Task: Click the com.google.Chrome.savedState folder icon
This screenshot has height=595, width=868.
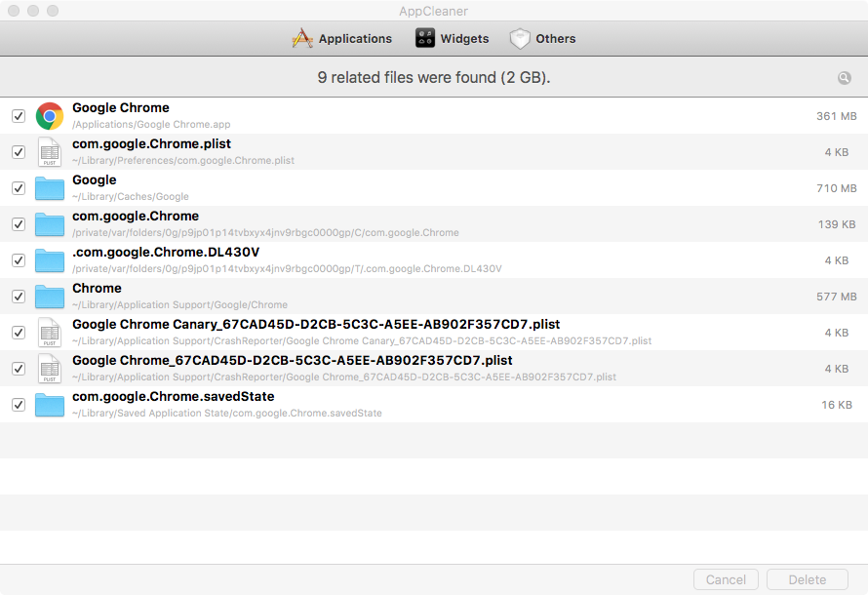Action: 50,405
